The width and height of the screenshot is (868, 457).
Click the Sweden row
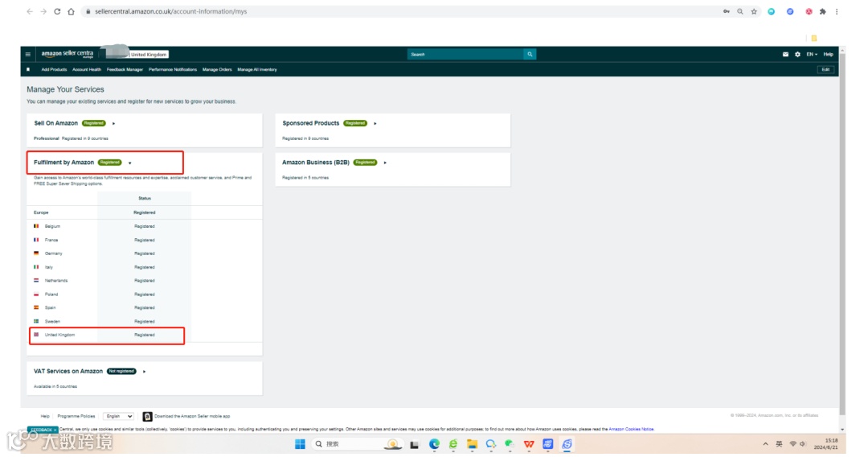145,321
